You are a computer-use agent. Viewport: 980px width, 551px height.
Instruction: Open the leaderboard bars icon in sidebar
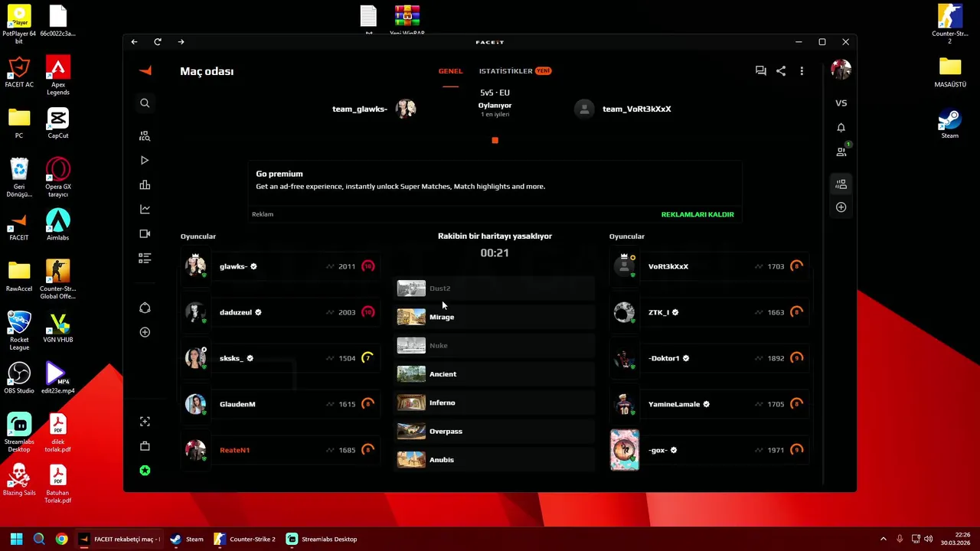(x=145, y=185)
